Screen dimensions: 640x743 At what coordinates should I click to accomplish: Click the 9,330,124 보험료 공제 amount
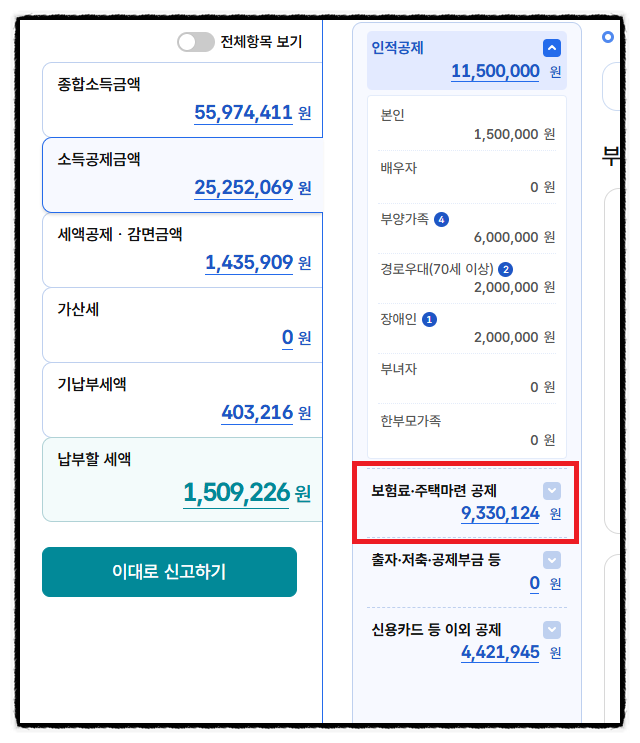[x=500, y=513]
